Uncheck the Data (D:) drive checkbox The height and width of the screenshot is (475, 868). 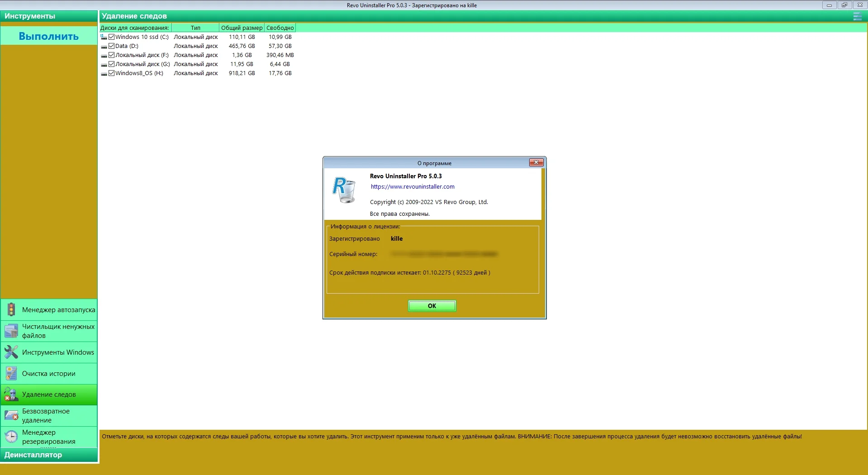pyautogui.click(x=112, y=46)
